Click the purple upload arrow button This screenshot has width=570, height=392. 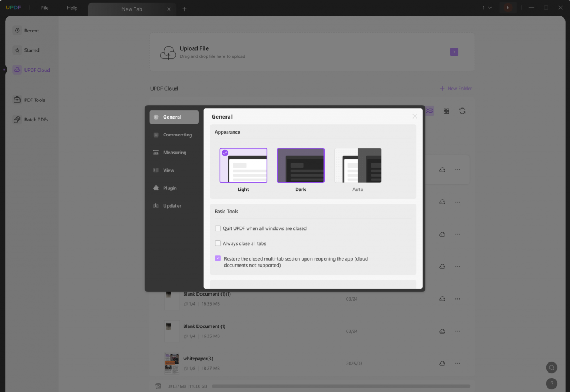coord(454,51)
